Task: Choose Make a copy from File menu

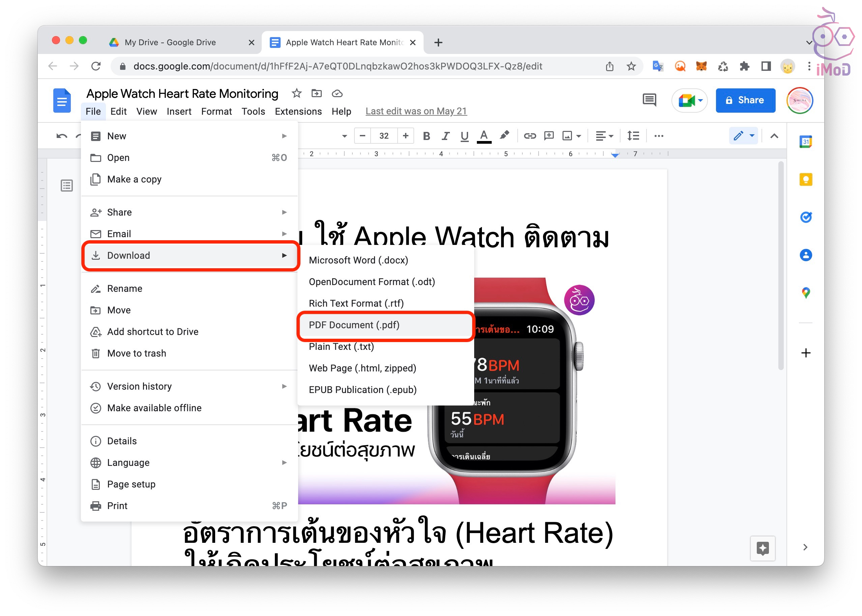Action: click(x=134, y=179)
